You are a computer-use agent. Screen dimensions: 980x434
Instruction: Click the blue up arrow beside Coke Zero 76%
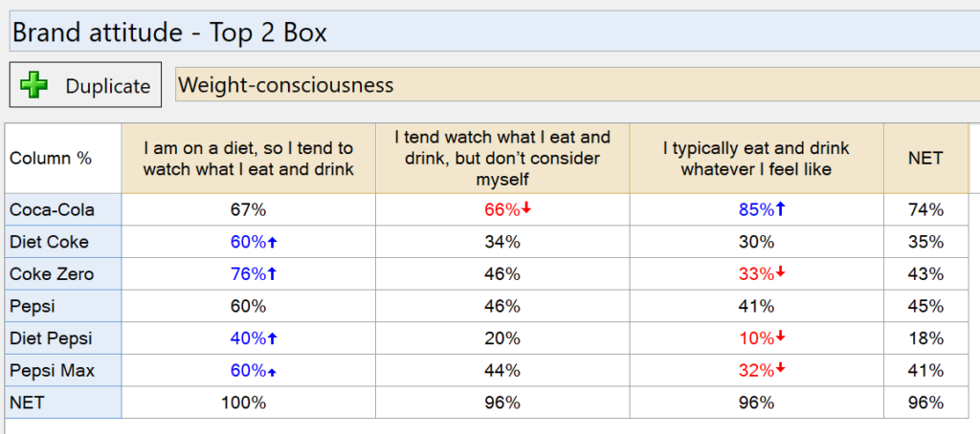(x=272, y=274)
